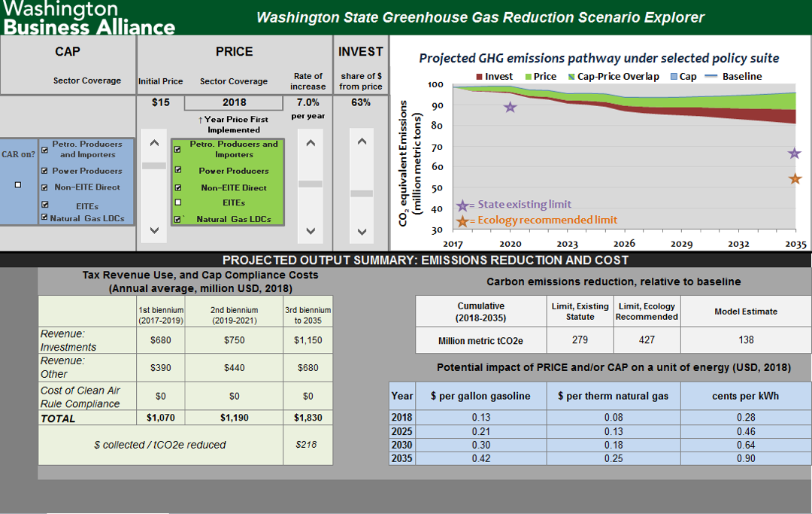This screenshot has width=812, height=514.
Task: Raise INVEST share with the up arrow
Action: (362, 141)
